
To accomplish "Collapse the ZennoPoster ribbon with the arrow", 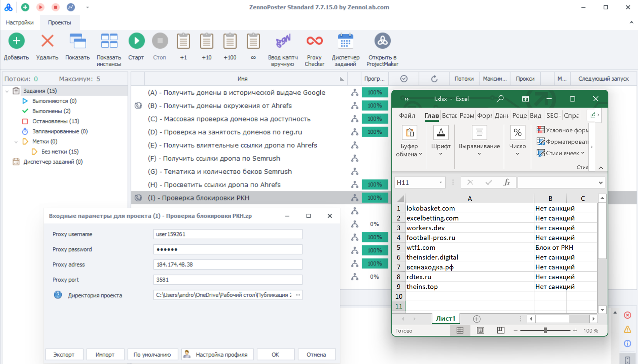I will [x=631, y=22].
